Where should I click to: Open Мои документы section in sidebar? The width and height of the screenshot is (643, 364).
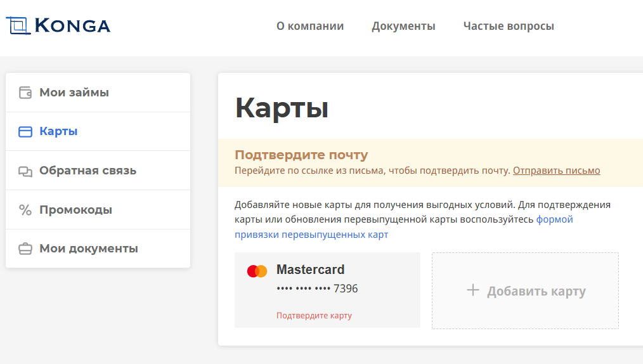click(x=98, y=249)
